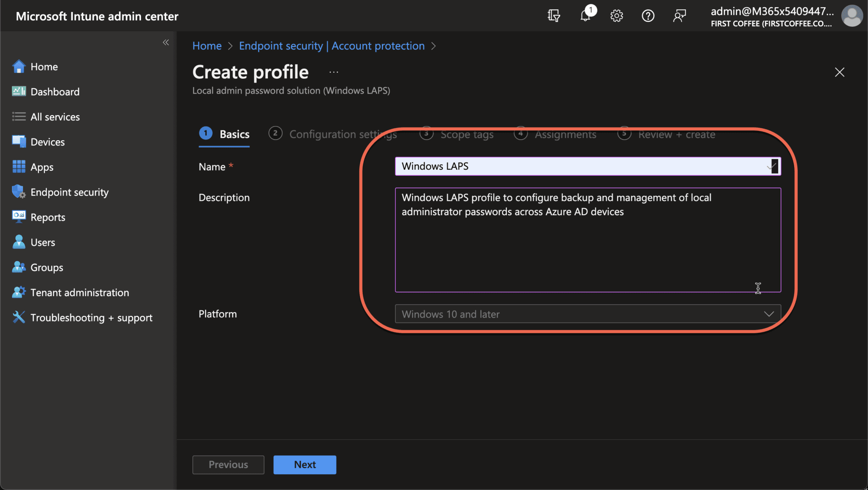Open the Help panel

pyautogui.click(x=648, y=16)
